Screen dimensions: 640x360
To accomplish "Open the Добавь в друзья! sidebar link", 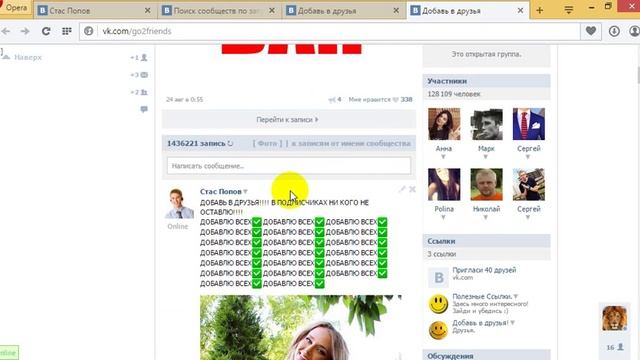I will pyautogui.click(x=480, y=323).
